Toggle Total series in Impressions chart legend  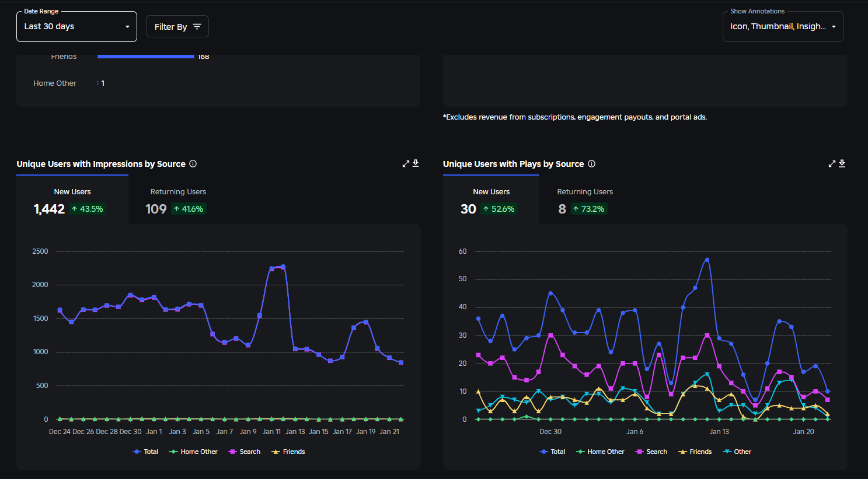145,452
